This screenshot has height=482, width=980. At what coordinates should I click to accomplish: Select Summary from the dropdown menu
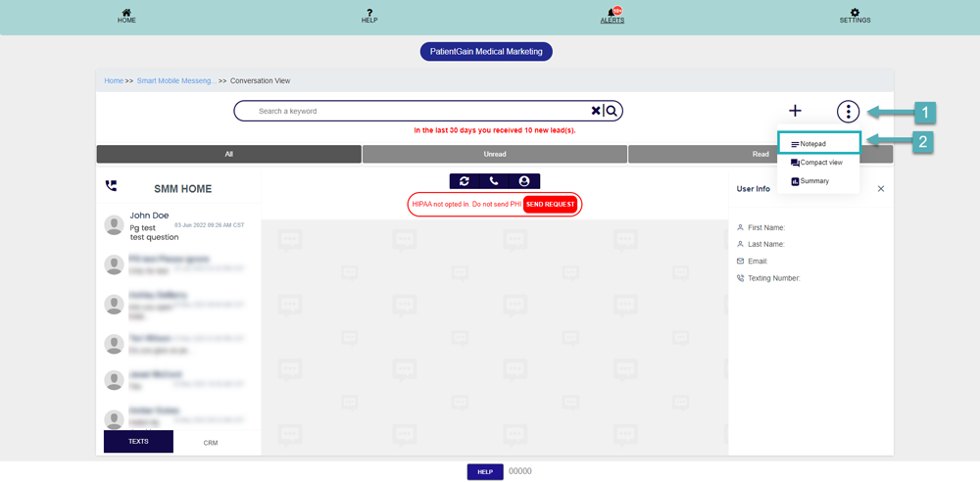tap(813, 181)
